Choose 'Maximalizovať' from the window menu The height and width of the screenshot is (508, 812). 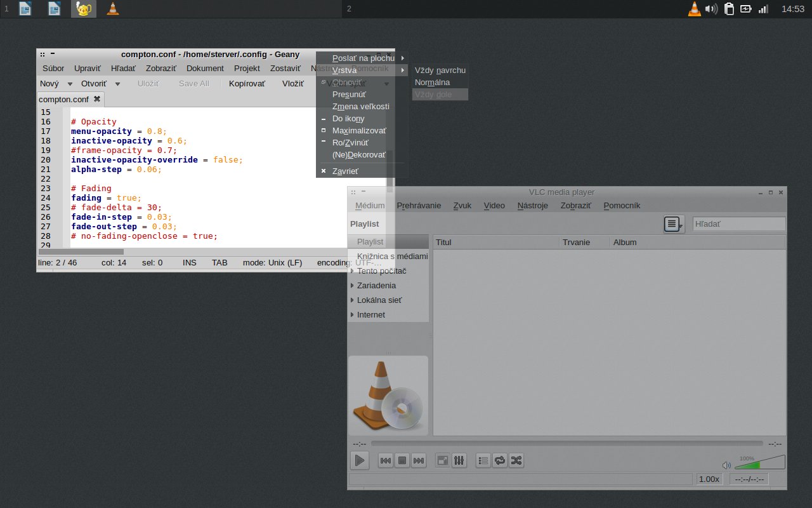pos(358,131)
